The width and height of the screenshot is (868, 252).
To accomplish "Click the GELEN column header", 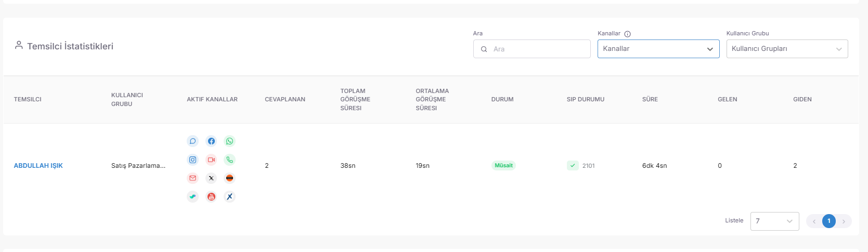I will click(728, 99).
